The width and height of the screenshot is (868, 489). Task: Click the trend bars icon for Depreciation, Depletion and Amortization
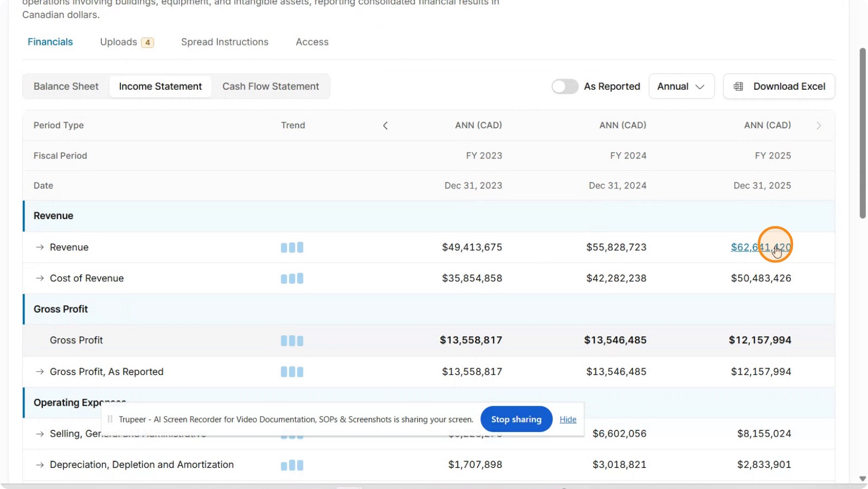point(292,465)
